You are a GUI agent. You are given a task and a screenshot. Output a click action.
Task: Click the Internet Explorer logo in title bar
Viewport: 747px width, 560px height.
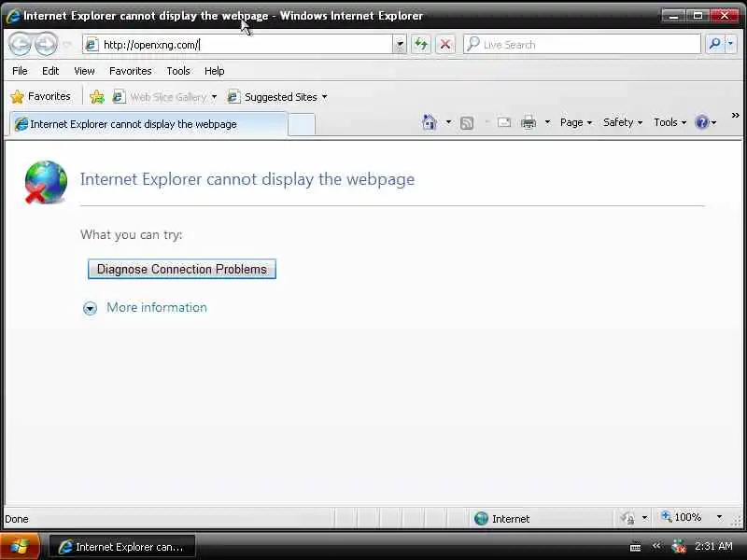click(13, 16)
